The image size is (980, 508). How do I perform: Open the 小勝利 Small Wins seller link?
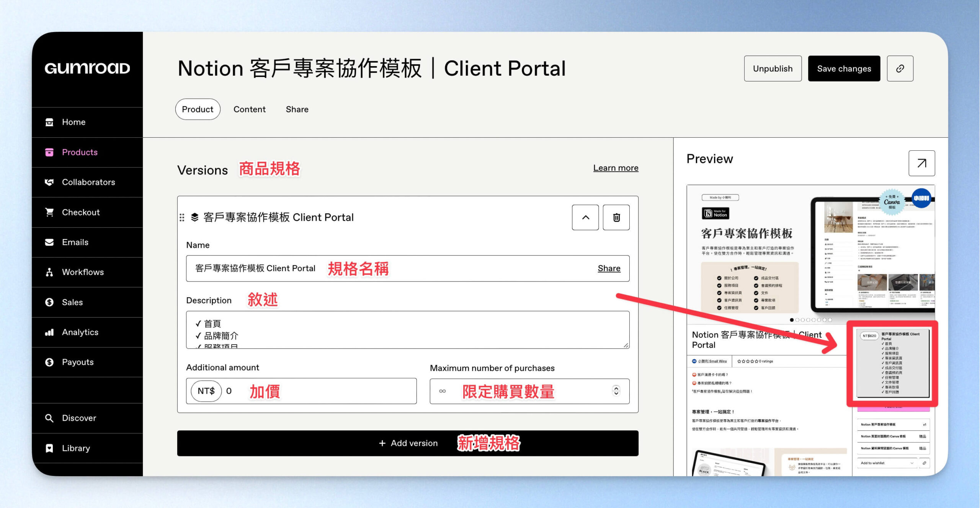coord(712,361)
